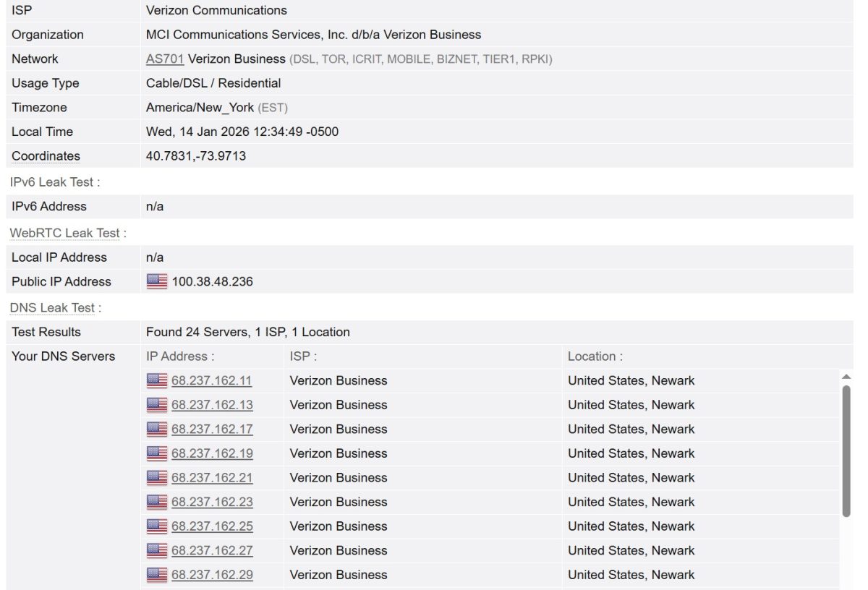Click the US flag beside Public IP Address
Screen dimensions: 868x590
[157, 281]
